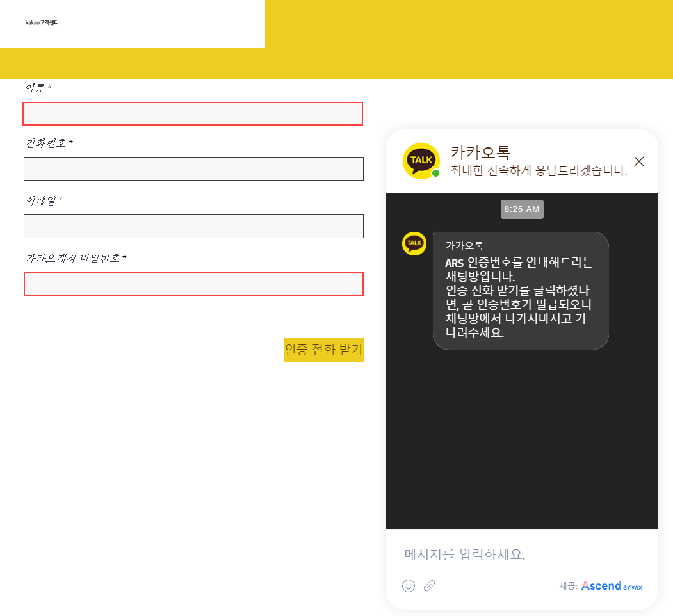Image resolution: width=673 pixels, height=616 pixels.
Task: Attach a file with the paperclip icon
Action: point(429,586)
